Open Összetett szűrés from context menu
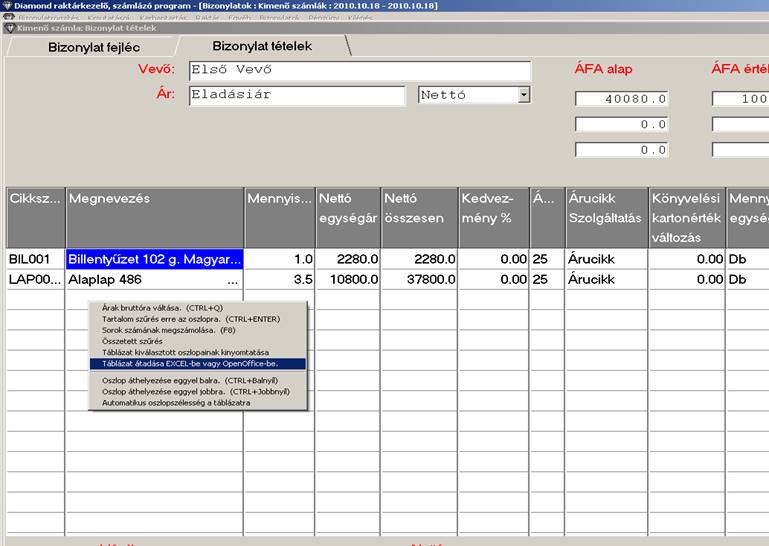 point(198,341)
